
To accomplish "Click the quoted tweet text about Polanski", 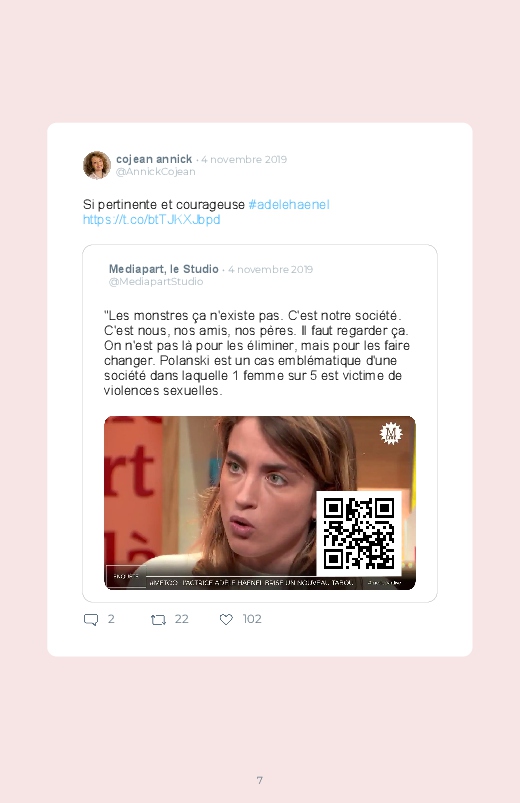I will [x=257, y=353].
